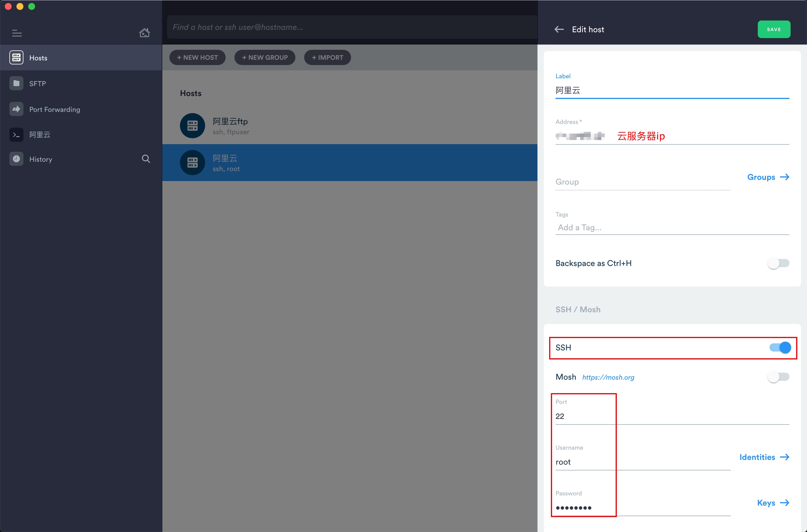Open the 阿里云 terminal session icon
Screen dimensions: 807x532
click(x=16, y=135)
